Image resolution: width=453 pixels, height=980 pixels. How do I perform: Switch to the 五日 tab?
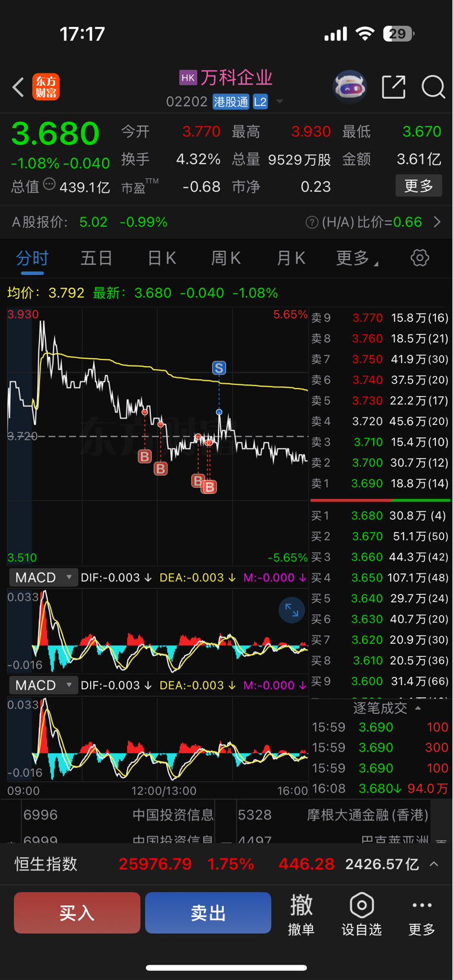(x=97, y=258)
